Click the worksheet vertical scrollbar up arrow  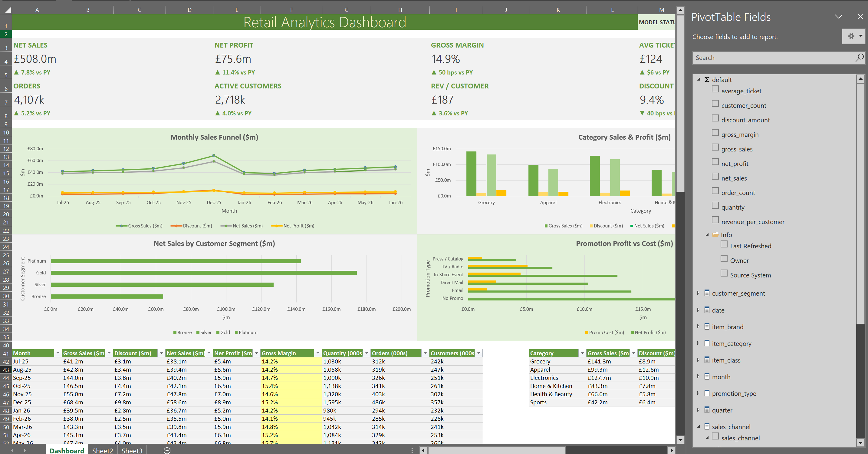tap(680, 10)
